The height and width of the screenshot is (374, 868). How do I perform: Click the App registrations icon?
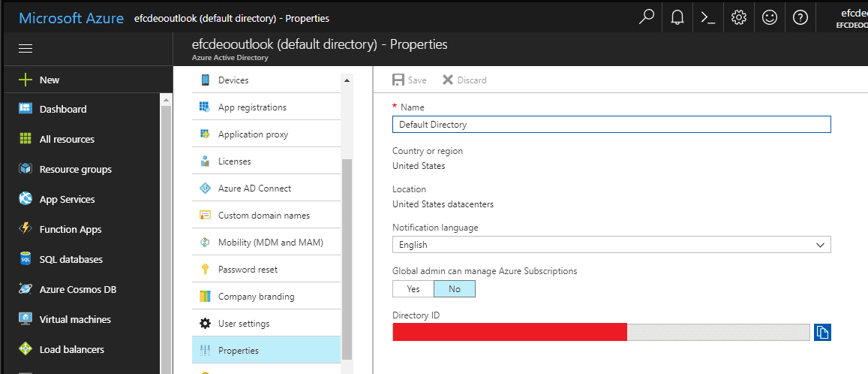tap(205, 107)
